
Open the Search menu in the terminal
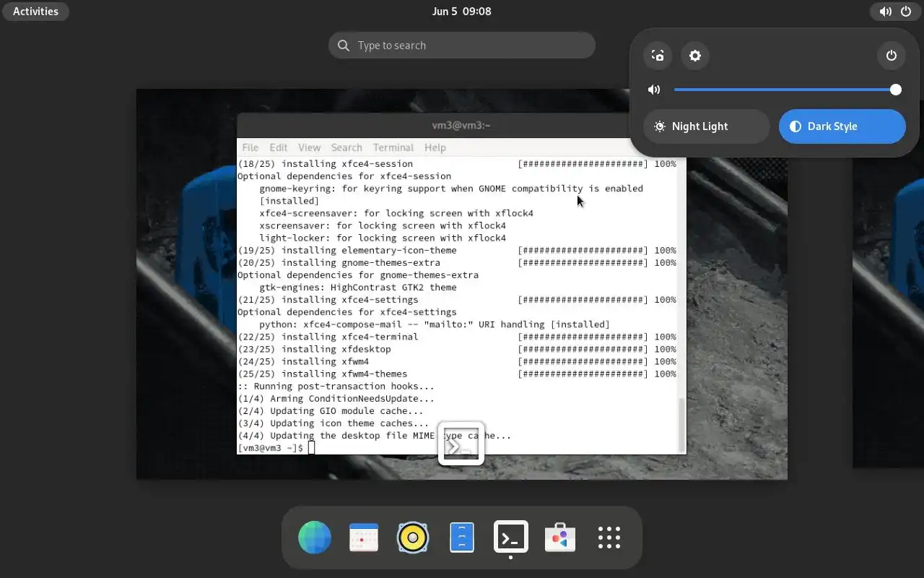tap(346, 147)
